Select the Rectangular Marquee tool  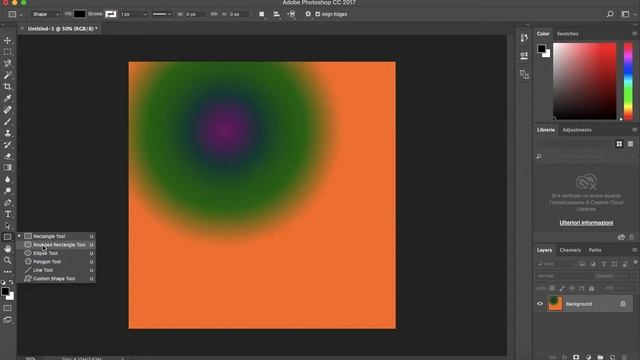pyautogui.click(x=7, y=52)
